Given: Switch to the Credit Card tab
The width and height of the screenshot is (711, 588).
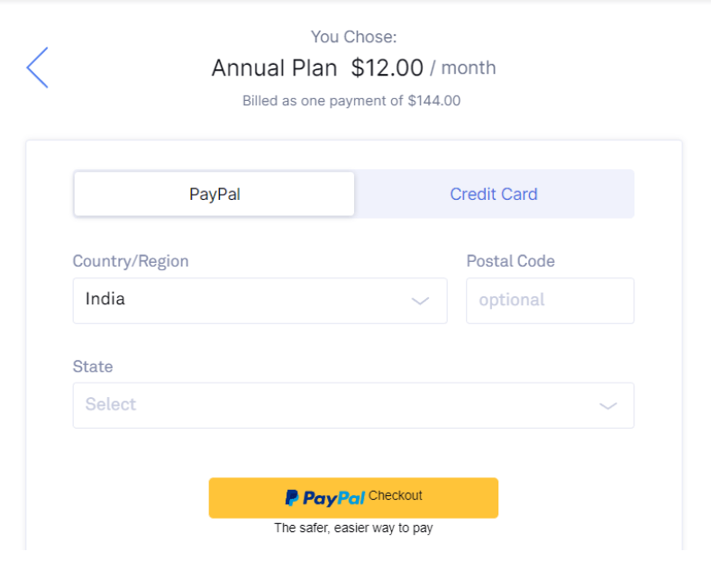Looking at the screenshot, I should [493, 194].
